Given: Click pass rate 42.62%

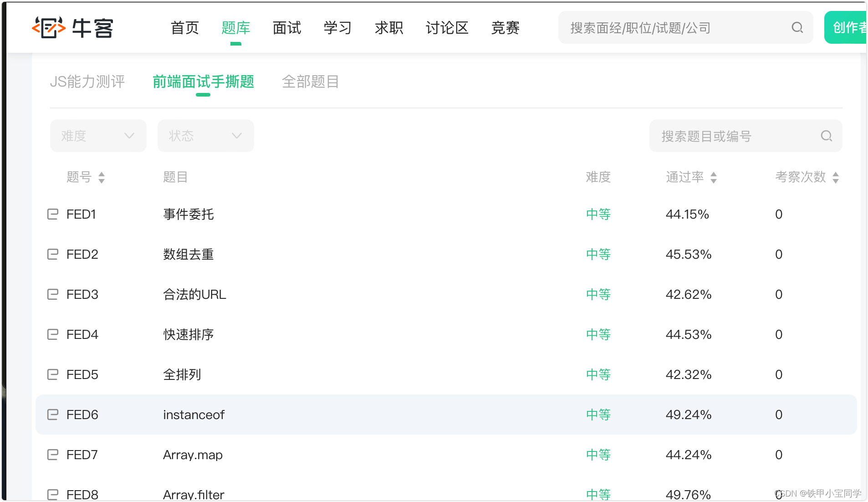Looking at the screenshot, I should pyautogui.click(x=689, y=294).
